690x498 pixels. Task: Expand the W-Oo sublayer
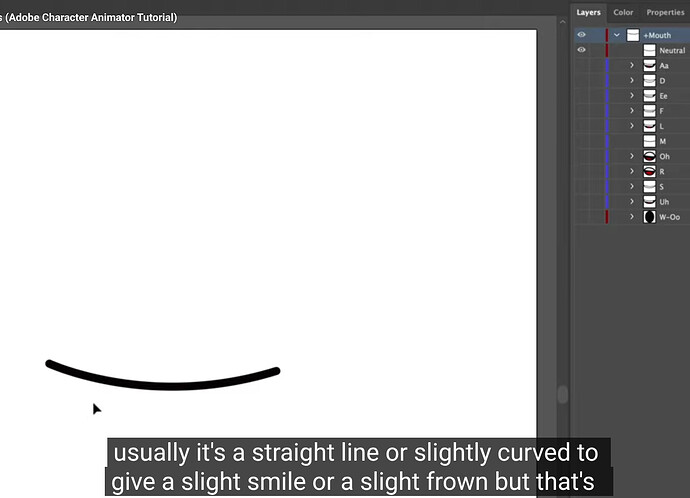[632, 217]
